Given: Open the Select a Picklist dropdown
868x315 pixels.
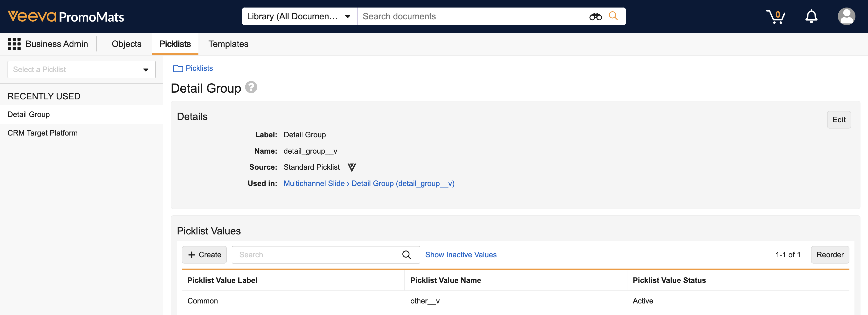Looking at the screenshot, I should (x=81, y=70).
